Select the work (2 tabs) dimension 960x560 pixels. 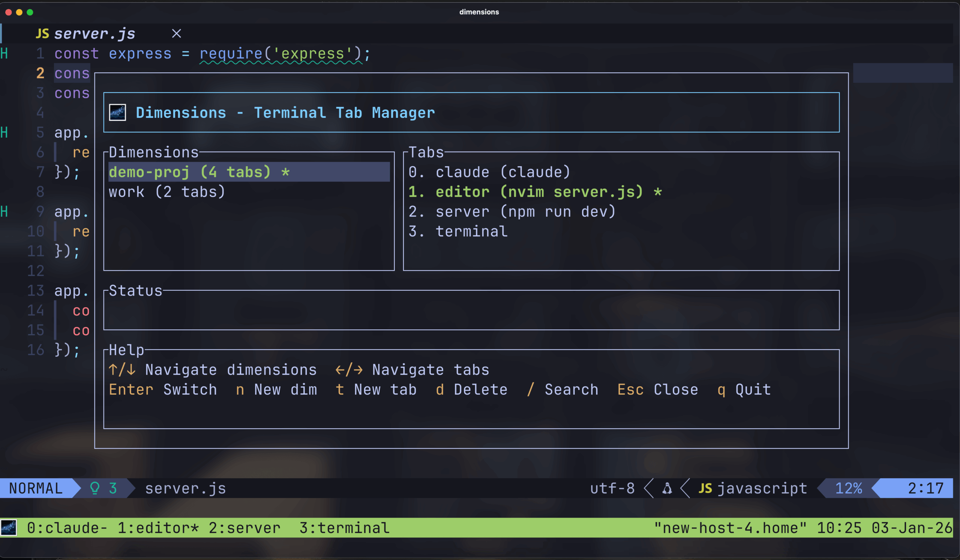pyautogui.click(x=167, y=192)
